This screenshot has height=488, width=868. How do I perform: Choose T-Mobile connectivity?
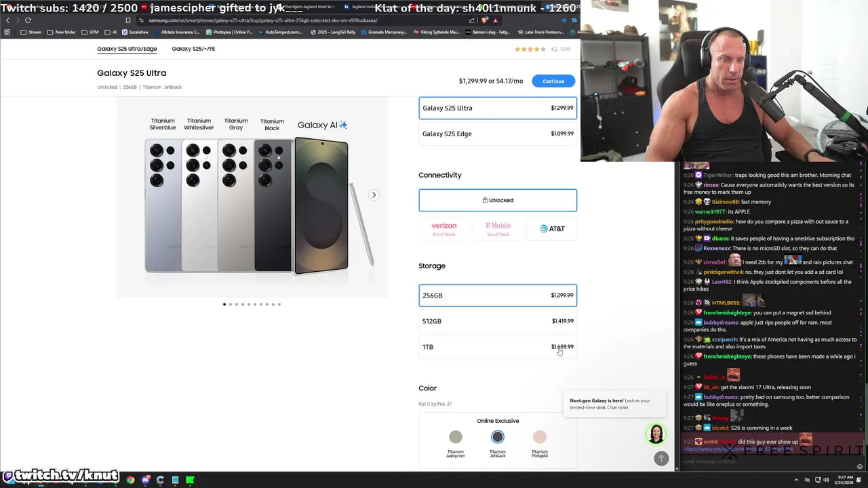(498, 228)
